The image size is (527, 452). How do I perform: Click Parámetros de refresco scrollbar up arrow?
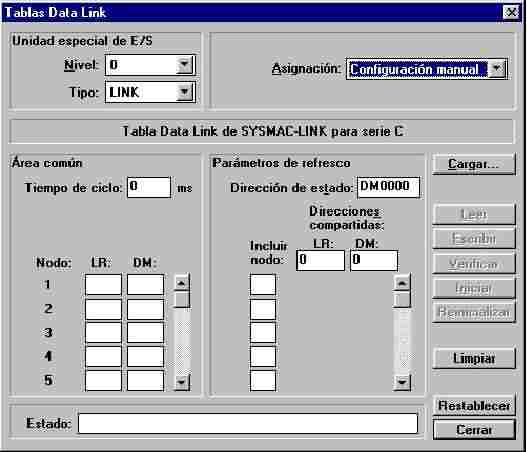point(402,283)
